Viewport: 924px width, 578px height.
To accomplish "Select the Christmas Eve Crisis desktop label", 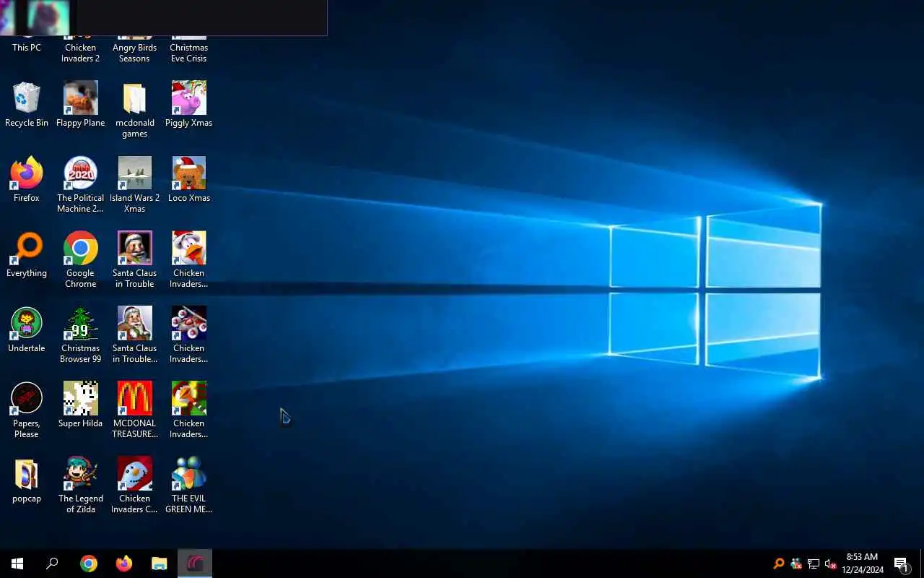I will tap(188, 53).
